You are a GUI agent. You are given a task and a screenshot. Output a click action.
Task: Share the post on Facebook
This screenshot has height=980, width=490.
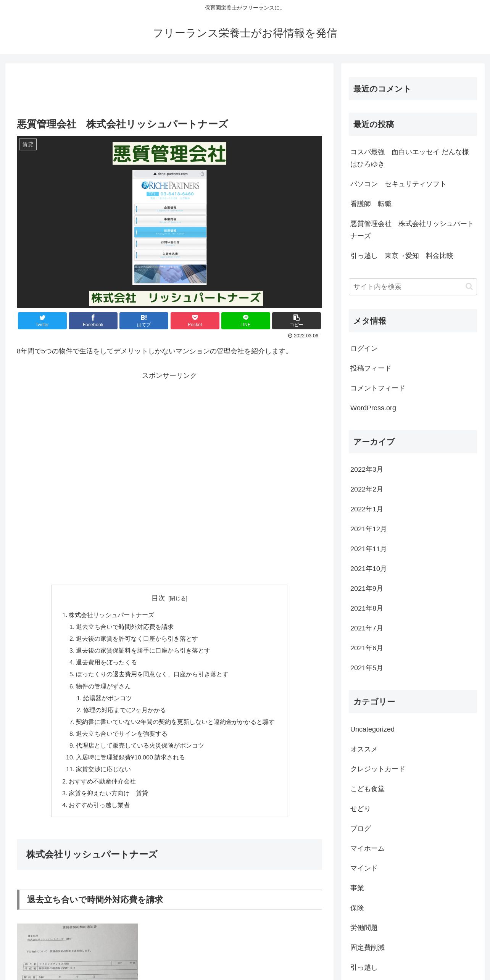coord(93,321)
